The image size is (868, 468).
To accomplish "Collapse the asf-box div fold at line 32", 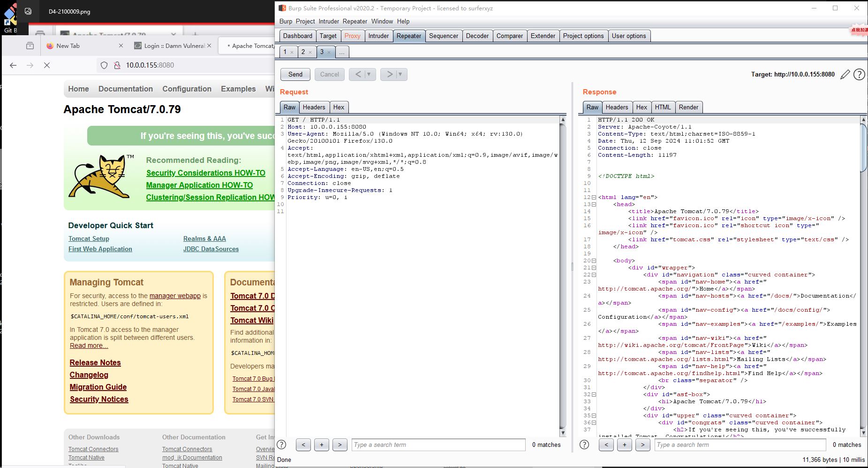I will (x=594, y=394).
